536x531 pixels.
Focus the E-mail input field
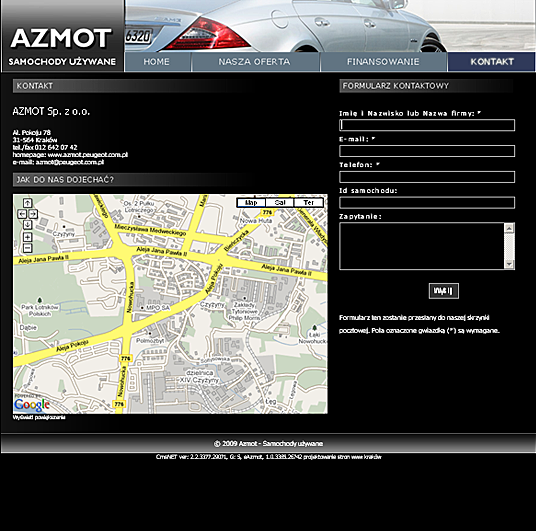[x=427, y=151]
